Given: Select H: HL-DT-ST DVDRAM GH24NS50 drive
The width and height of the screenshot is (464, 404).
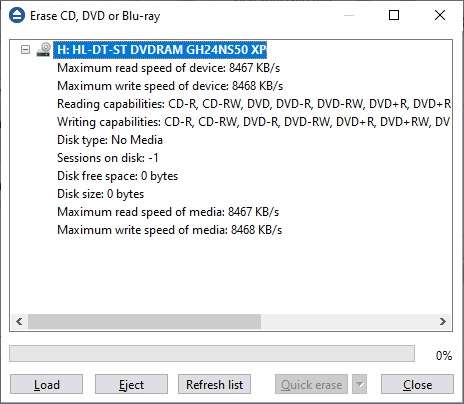Looking at the screenshot, I should 160,50.
